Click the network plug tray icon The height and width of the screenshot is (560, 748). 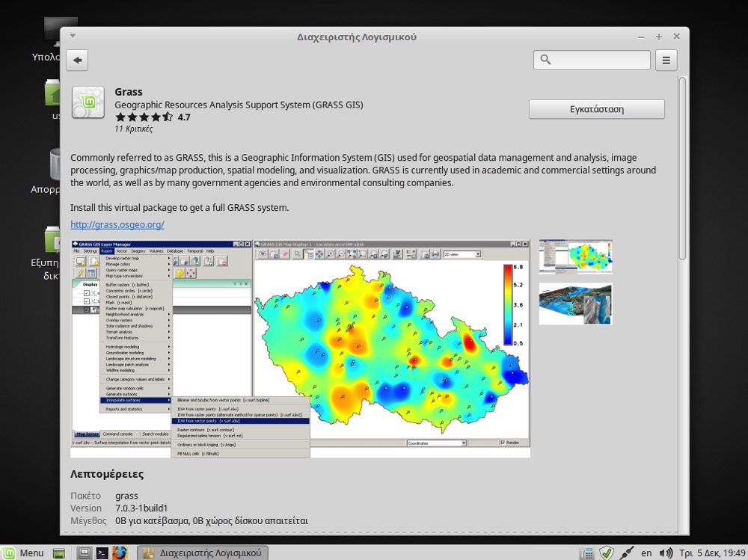(626, 553)
